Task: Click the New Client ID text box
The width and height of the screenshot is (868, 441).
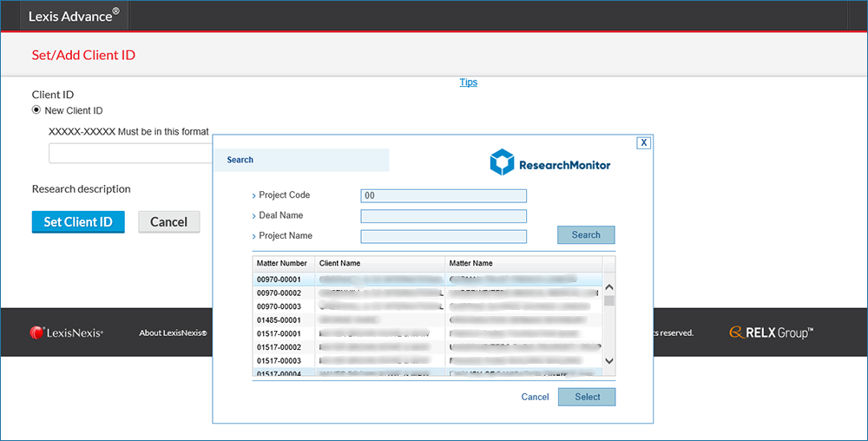Action: click(131, 154)
